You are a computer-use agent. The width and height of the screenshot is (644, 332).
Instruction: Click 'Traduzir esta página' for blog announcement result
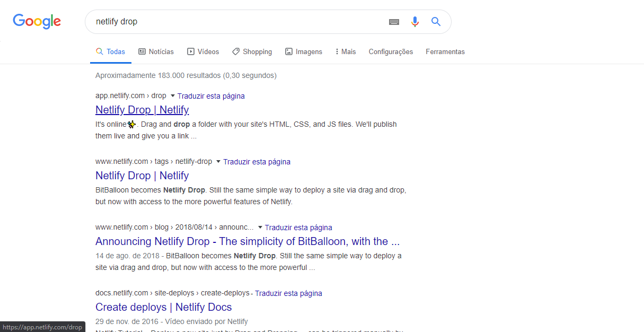point(298,228)
